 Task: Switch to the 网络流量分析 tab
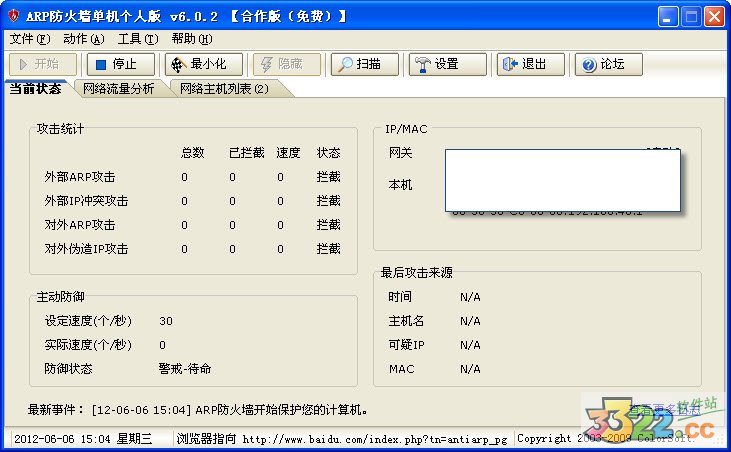[118, 89]
